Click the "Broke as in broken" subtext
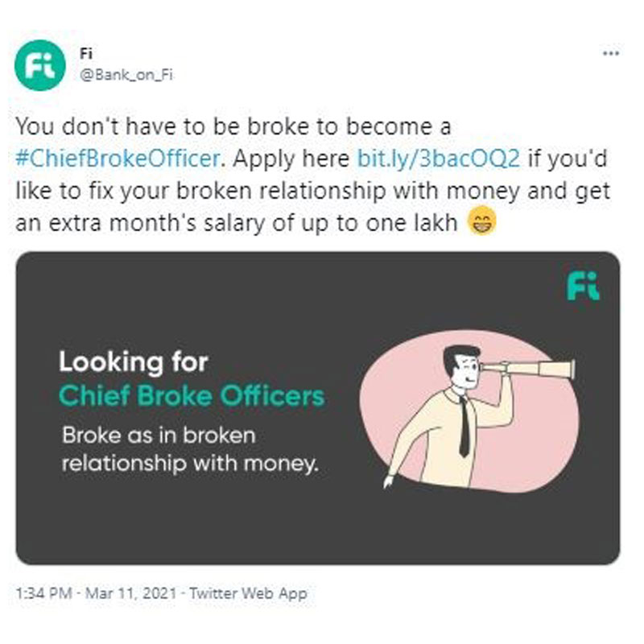This screenshot has height=644, width=644. 159,435
